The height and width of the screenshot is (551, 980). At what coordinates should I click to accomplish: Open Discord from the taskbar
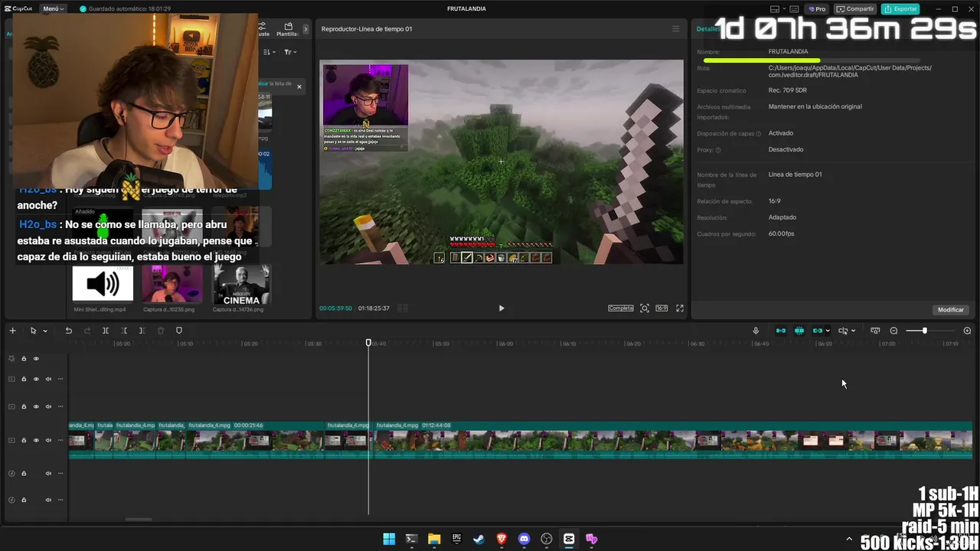point(524,539)
